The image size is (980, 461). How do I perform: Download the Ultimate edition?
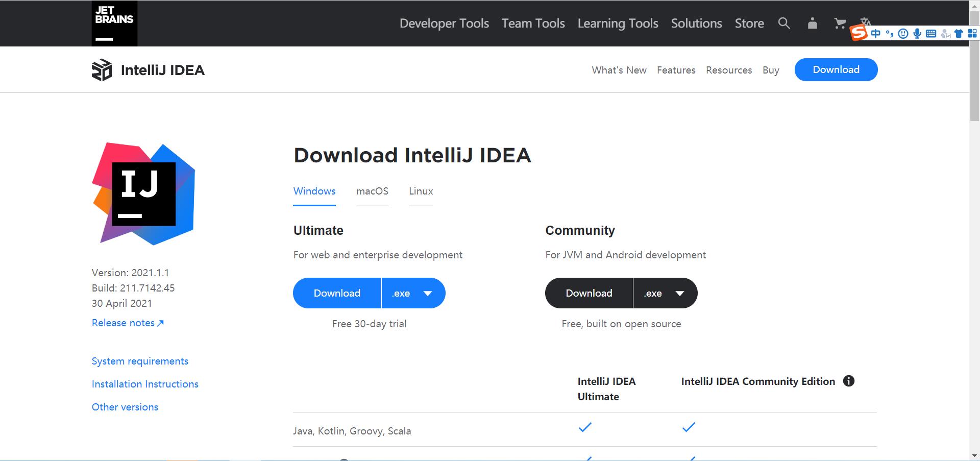pos(337,293)
